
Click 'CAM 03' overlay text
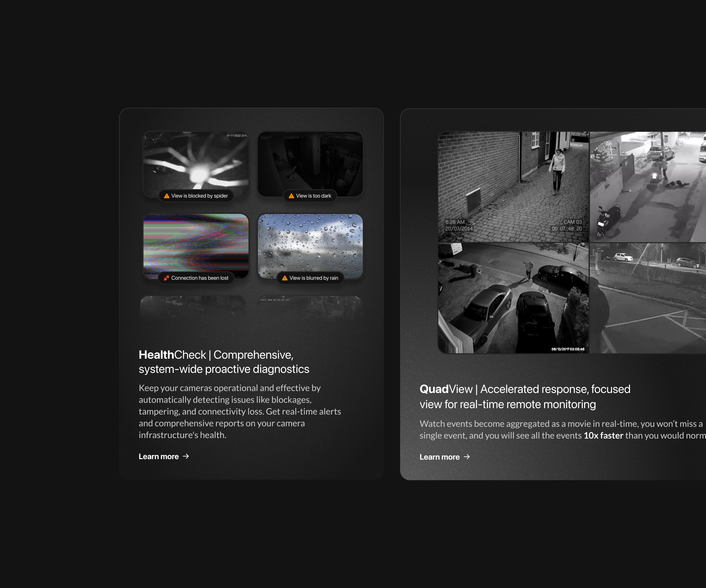tap(573, 222)
